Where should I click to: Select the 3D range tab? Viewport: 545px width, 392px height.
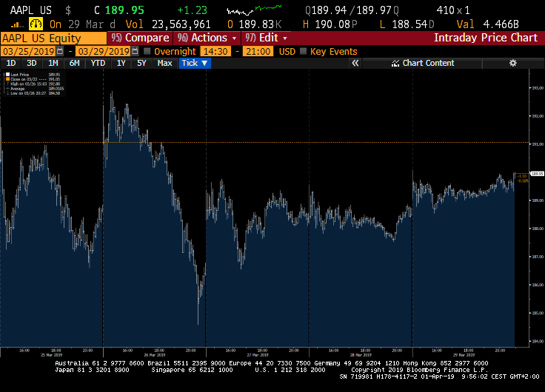[x=32, y=63]
